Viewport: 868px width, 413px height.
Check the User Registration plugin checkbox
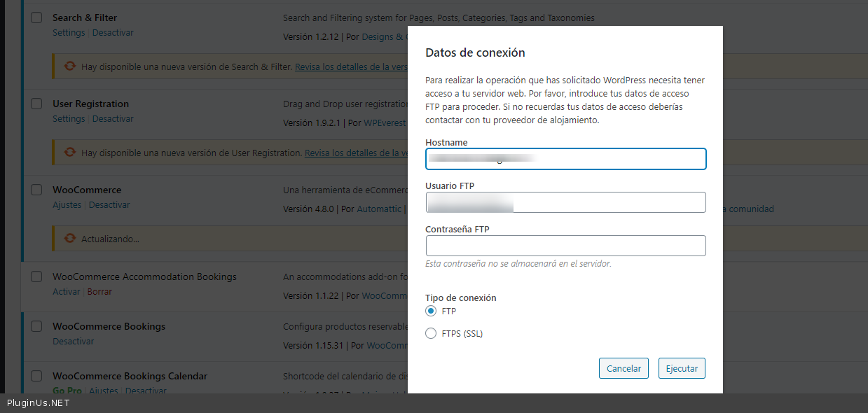point(36,104)
